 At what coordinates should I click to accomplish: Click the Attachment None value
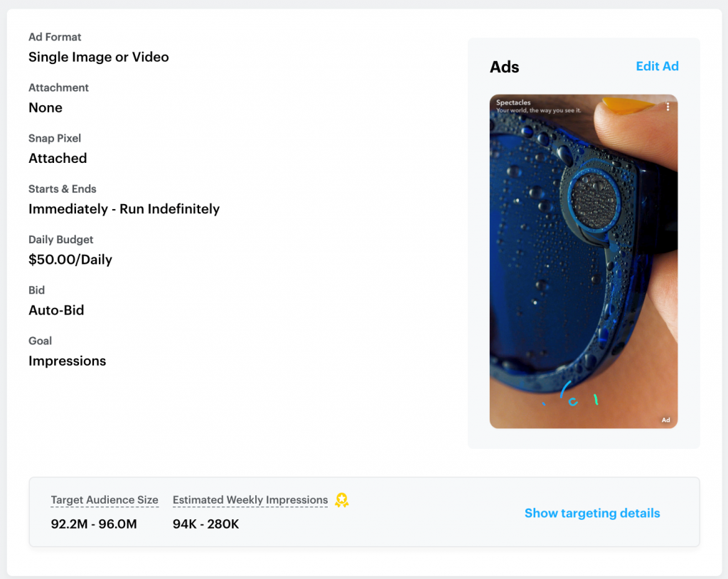45,108
